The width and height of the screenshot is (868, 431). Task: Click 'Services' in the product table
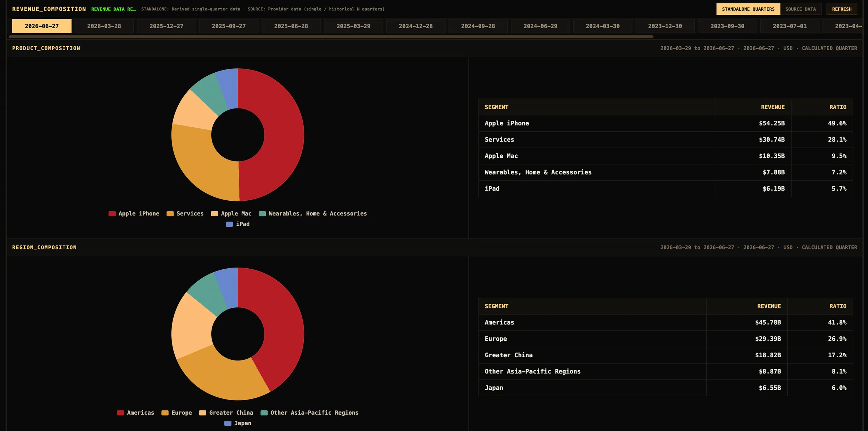(x=499, y=140)
